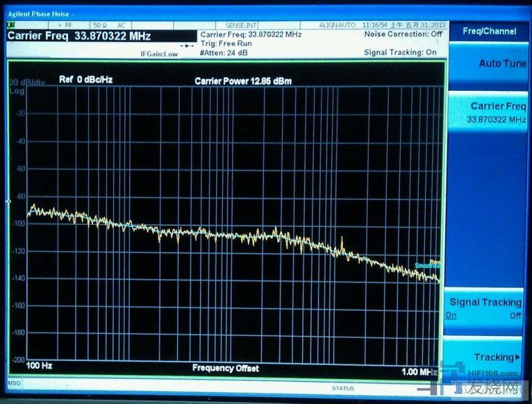Viewport: 532px width, 404px height.
Task: Click the green LXI icon at top-left
Action: (x=11, y=25)
